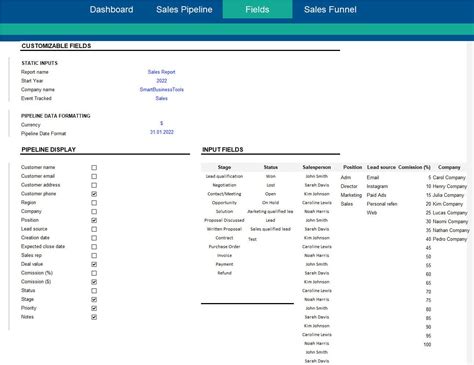
Task: Click the Stage column header
Action: coord(224,167)
